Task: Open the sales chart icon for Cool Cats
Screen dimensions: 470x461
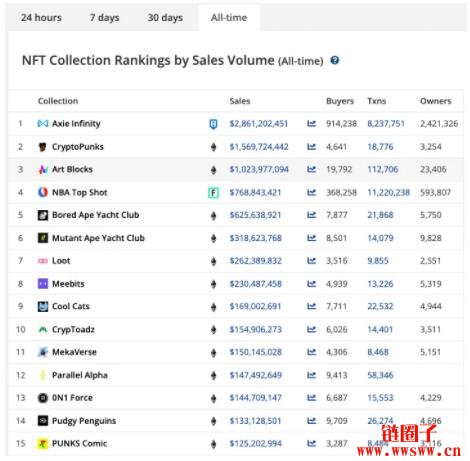Action: pos(311,306)
